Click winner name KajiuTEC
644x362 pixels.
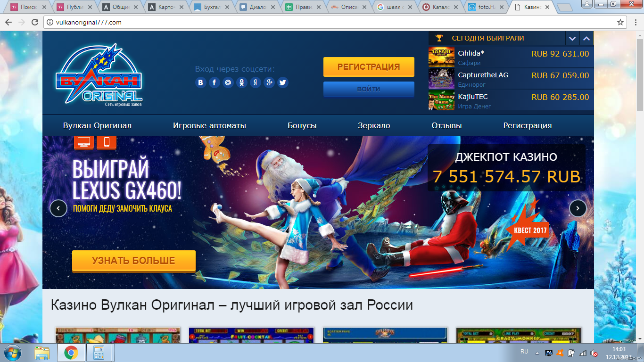tap(473, 97)
